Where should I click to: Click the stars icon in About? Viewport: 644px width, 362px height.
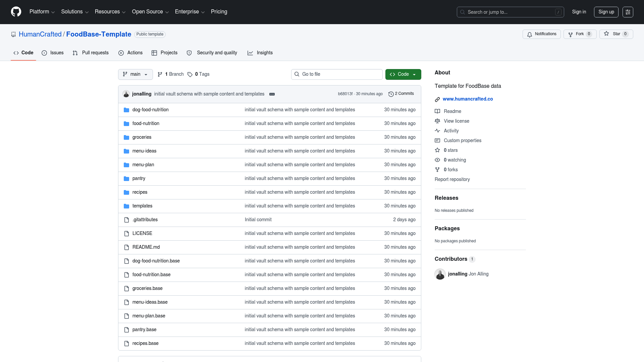click(437, 150)
